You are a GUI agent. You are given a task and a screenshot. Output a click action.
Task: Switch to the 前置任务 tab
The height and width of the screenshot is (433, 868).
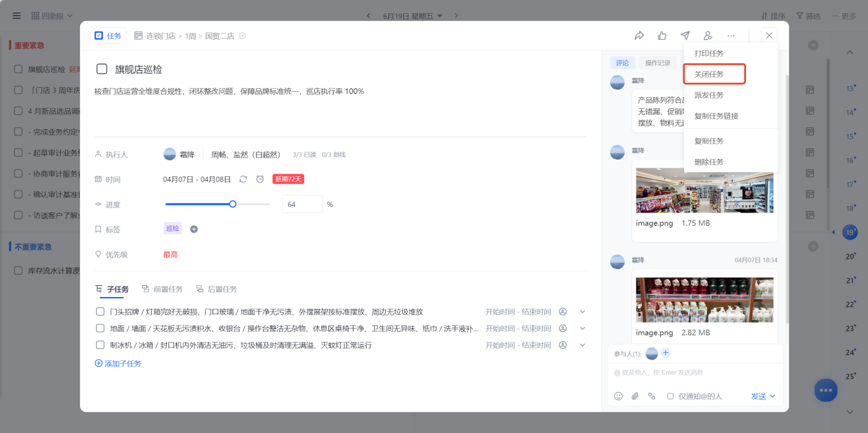coord(162,289)
